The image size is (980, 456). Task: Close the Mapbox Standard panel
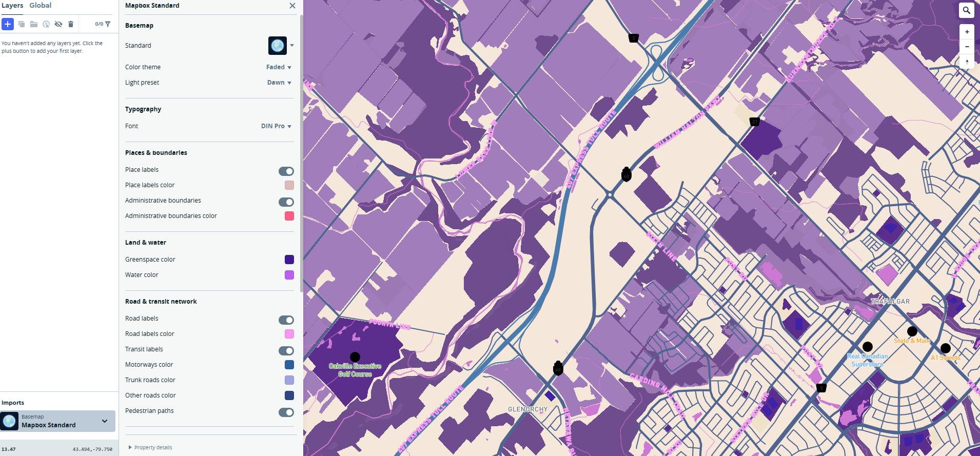tap(292, 6)
